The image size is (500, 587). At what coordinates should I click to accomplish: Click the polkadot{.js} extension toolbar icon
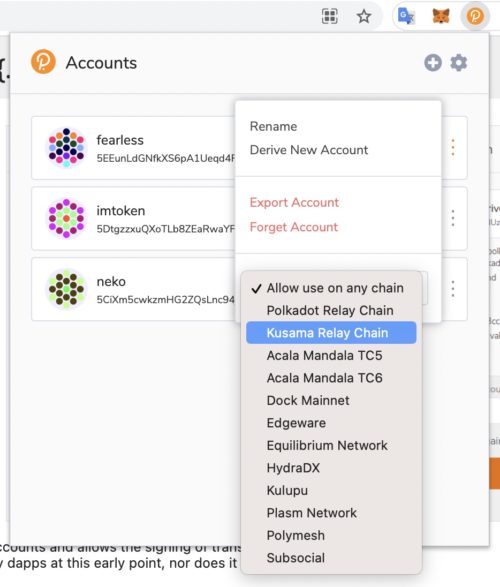pyautogui.click(x=475, y=16)
